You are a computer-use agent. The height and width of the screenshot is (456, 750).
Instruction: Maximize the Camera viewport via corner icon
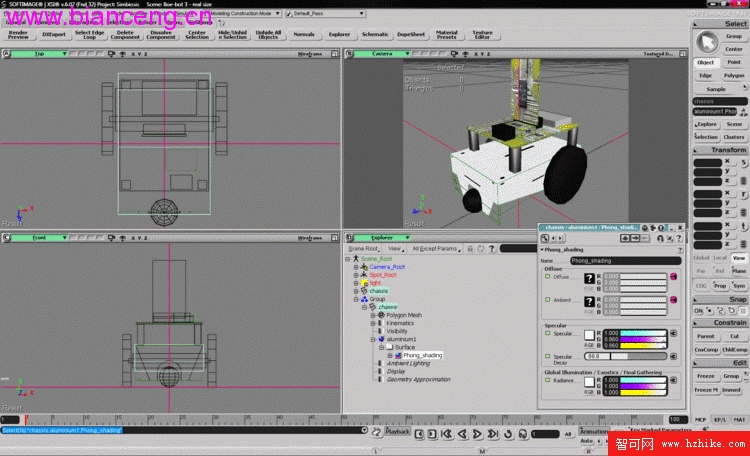(683, 54)
